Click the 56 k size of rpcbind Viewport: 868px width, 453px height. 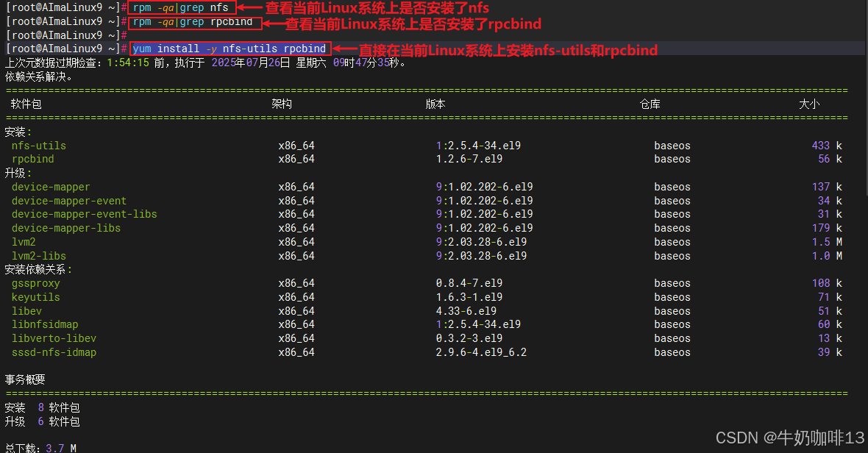tap(830, 159)
